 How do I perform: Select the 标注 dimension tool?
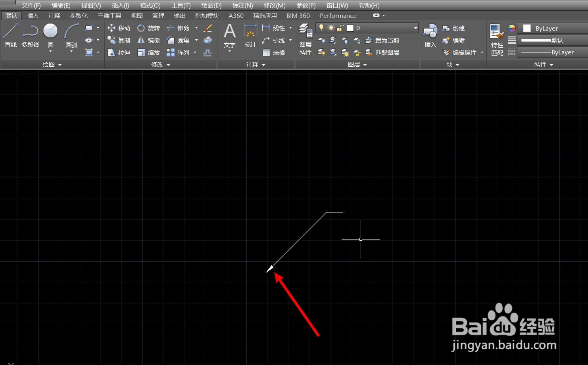[x=250, y=36]
